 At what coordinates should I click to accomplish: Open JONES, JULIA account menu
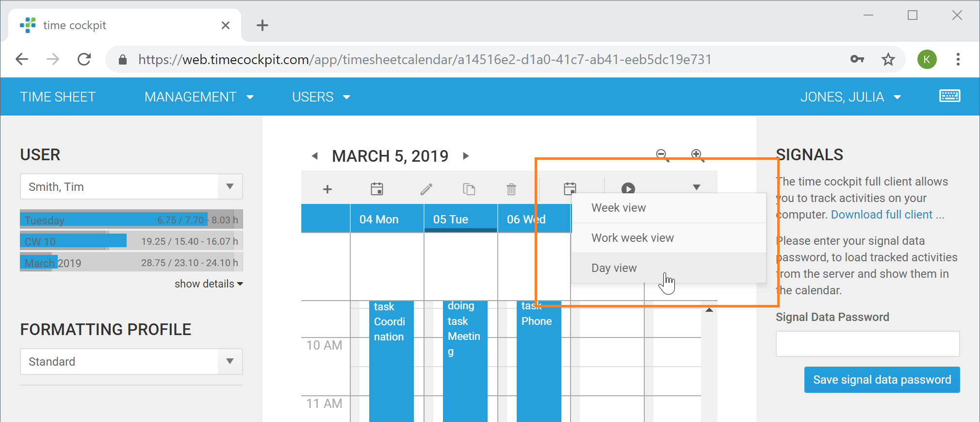(x=850, y=97)
